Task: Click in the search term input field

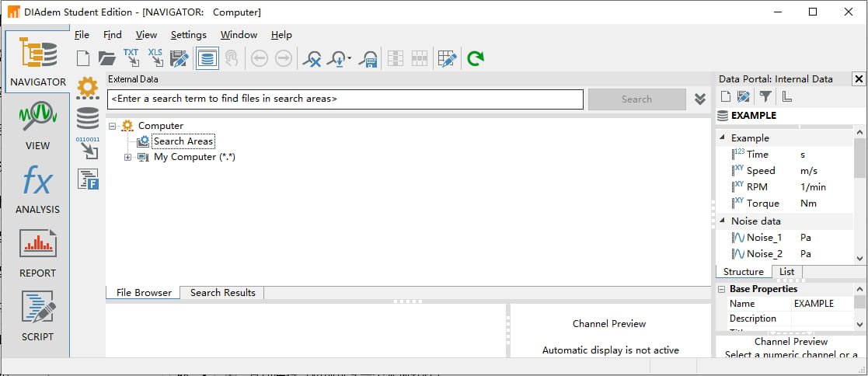Action: [x=346, y=99]
